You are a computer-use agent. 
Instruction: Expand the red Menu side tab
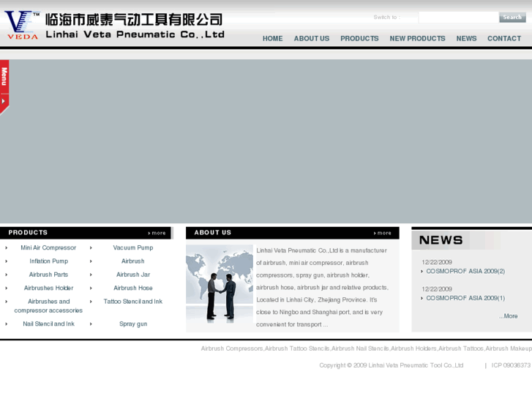pyautogui.click(x=4, y=87)
